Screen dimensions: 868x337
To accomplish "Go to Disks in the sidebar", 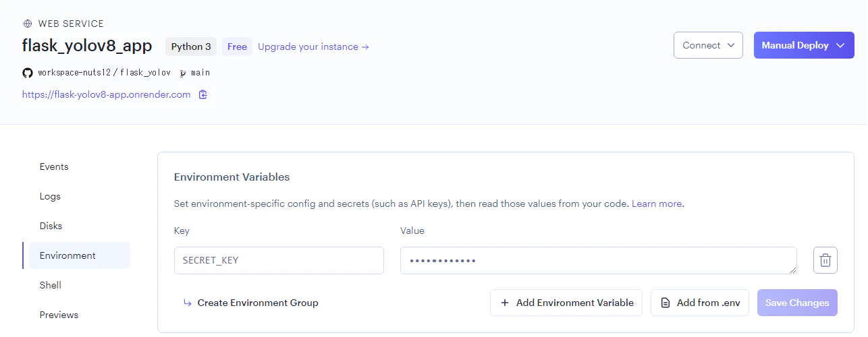I will [x=51, y=226].
